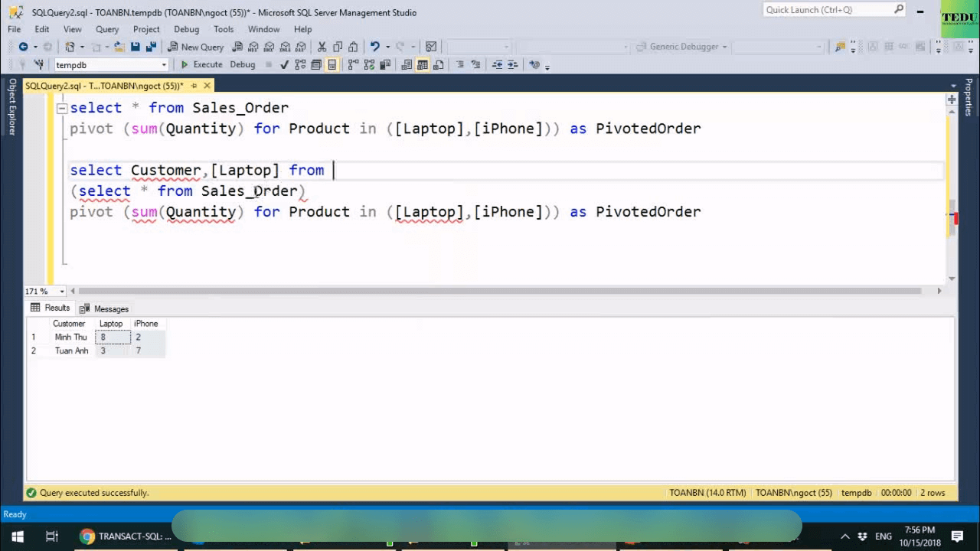This screenshot has height=551, width=980.
Task: Click the Save file icon
Action: [x=136, y=47]
